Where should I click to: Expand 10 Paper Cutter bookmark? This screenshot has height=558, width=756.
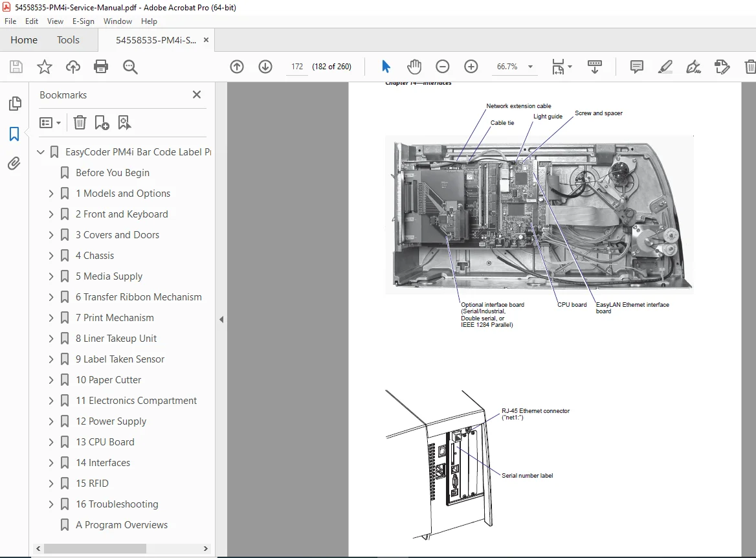51,380
